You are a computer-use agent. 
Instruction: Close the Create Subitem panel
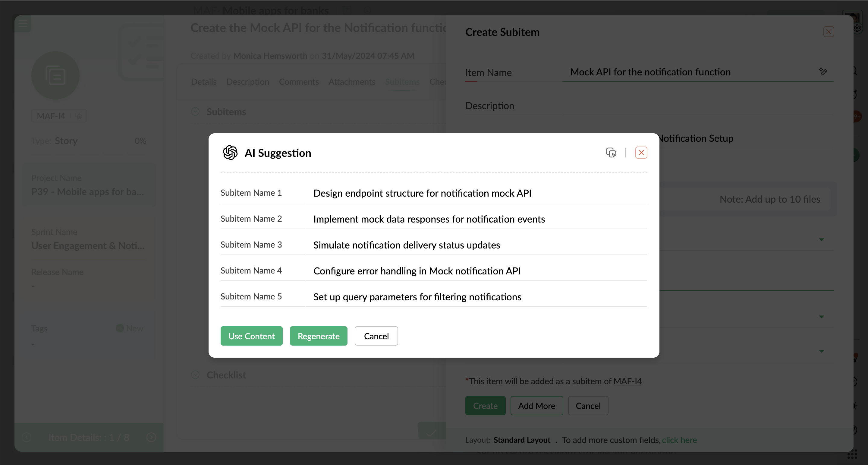pyautogui.click(x=828, y=32)
